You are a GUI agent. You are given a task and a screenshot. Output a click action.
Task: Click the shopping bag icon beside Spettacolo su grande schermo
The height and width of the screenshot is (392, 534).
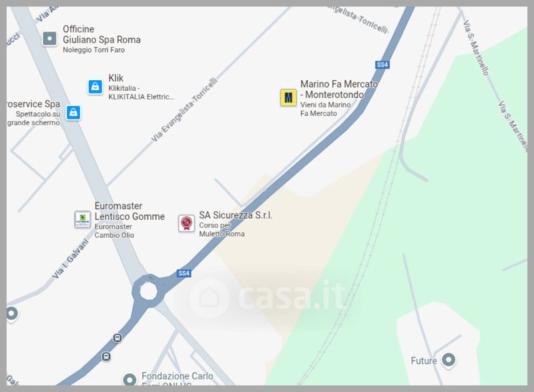(x=73, y=112)
